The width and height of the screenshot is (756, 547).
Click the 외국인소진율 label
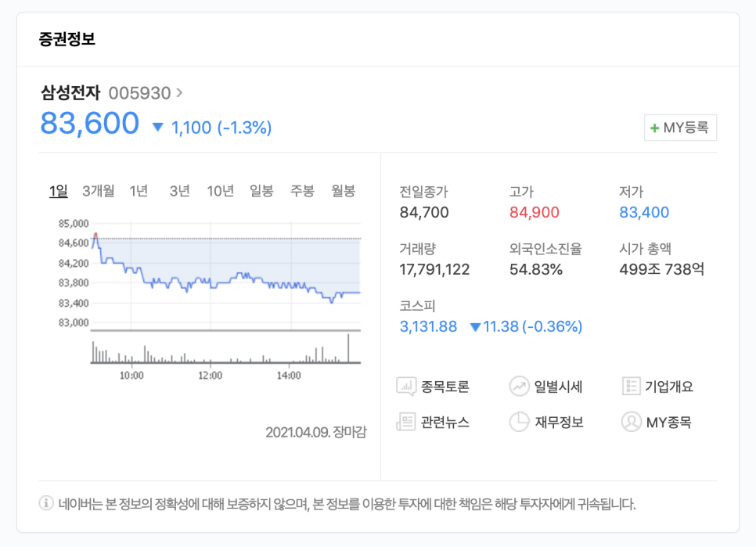coord(545,249)
